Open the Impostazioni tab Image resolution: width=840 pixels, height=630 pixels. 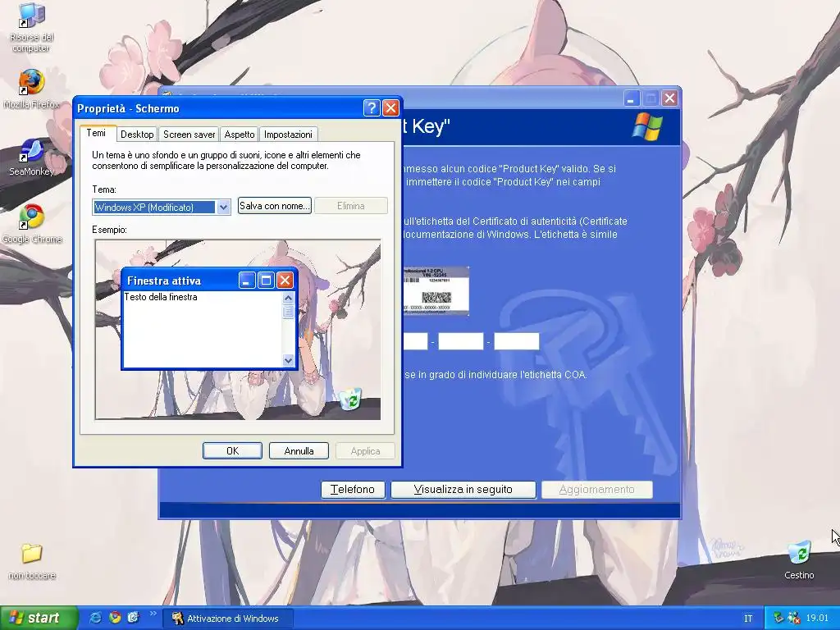point(288,135)
